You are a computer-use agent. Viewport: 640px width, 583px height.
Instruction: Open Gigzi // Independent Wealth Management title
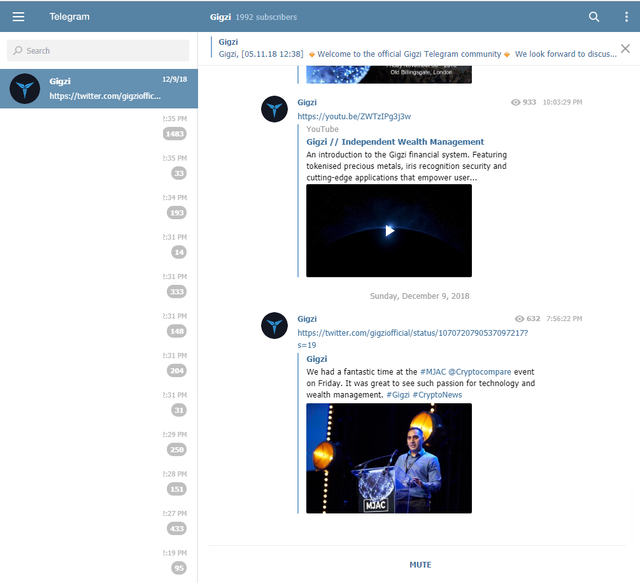point(395,142)
